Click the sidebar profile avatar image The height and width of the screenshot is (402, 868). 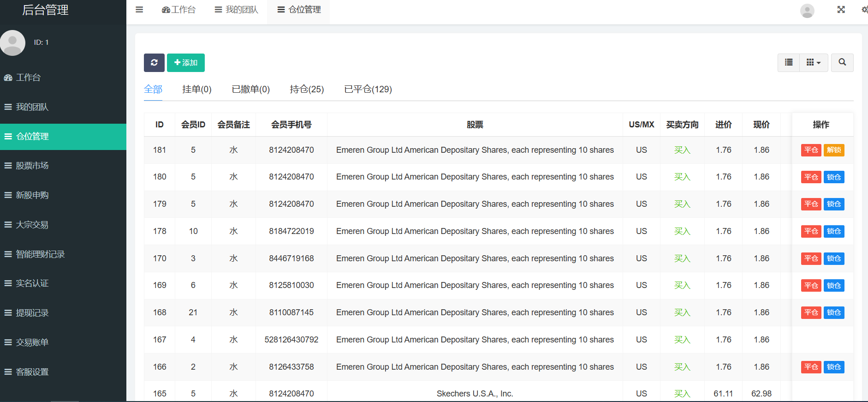pos(13,43)
